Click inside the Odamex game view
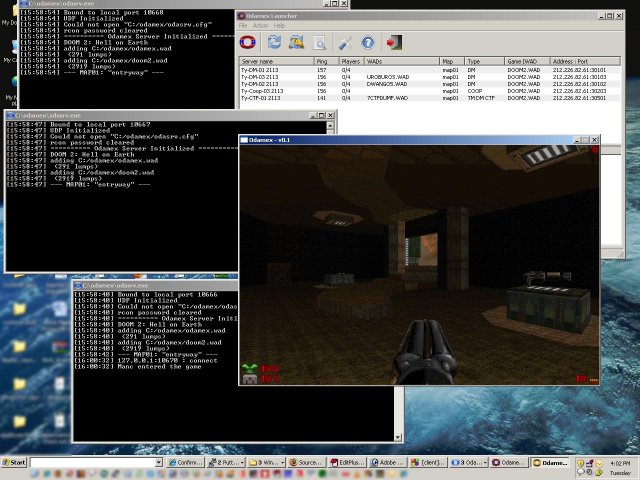 pyautogui.click(x=419, y=264)
